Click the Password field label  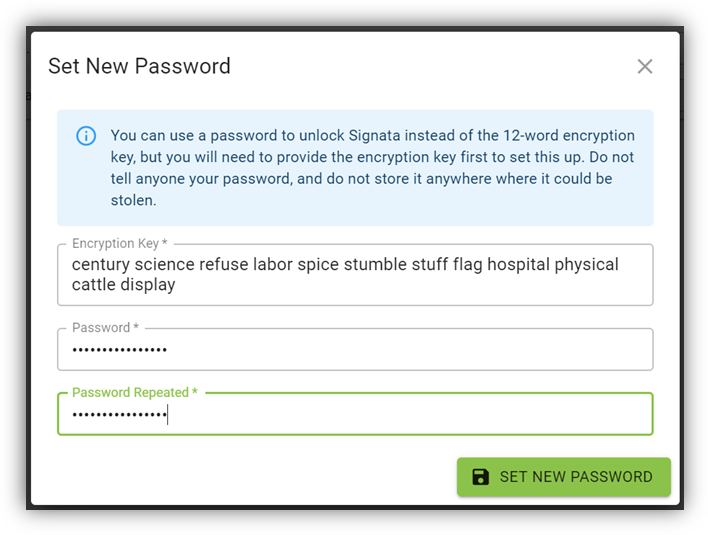tap(105, 328)
